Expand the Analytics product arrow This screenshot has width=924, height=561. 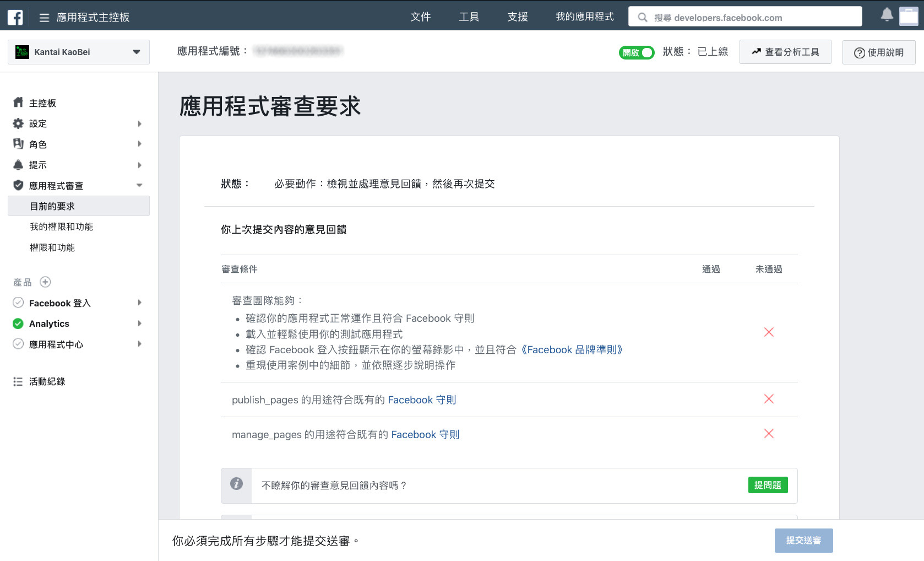(x=139, y=323)
